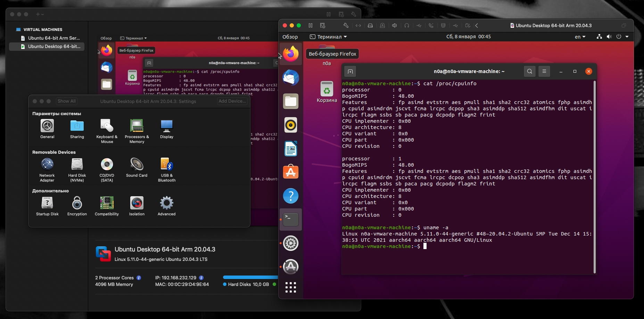Open the en keyboard layout dropdown
This screenshot has width=644, height=319.
580,37
